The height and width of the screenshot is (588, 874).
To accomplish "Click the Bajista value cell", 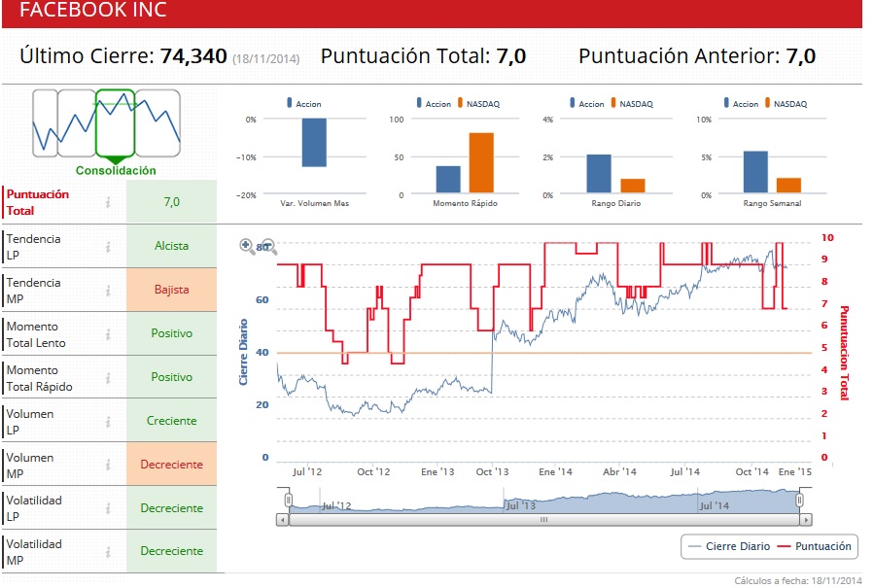I will [172, 290].
